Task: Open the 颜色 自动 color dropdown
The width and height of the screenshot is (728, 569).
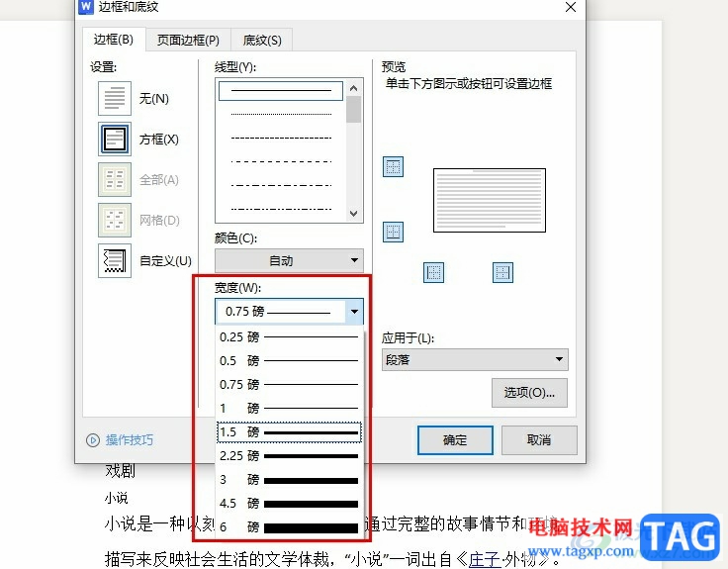Action: click(289, 260)
